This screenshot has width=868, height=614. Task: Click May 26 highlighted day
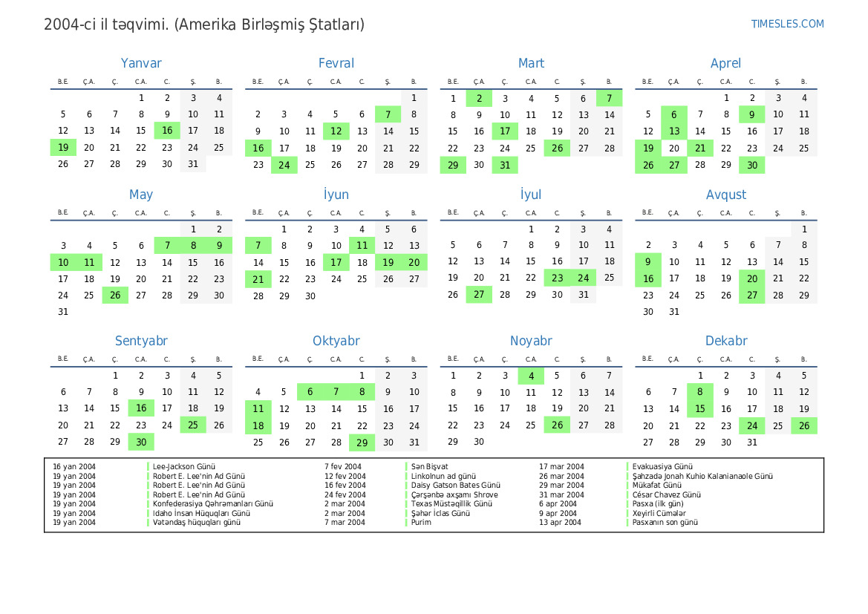click(x=115, y=295)
